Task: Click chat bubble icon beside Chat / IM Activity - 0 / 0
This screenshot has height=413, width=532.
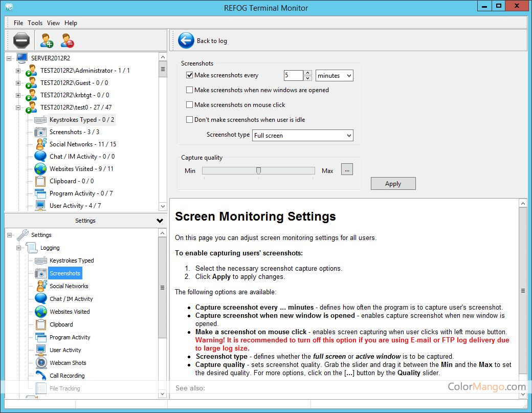Action: 40,156
